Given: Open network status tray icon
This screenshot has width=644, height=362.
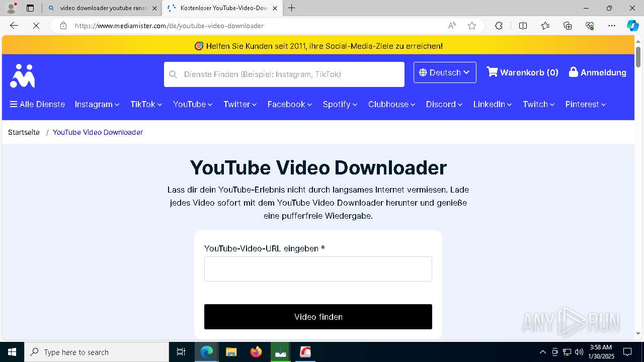Looking at the screenshot, I should coord(567,352).
